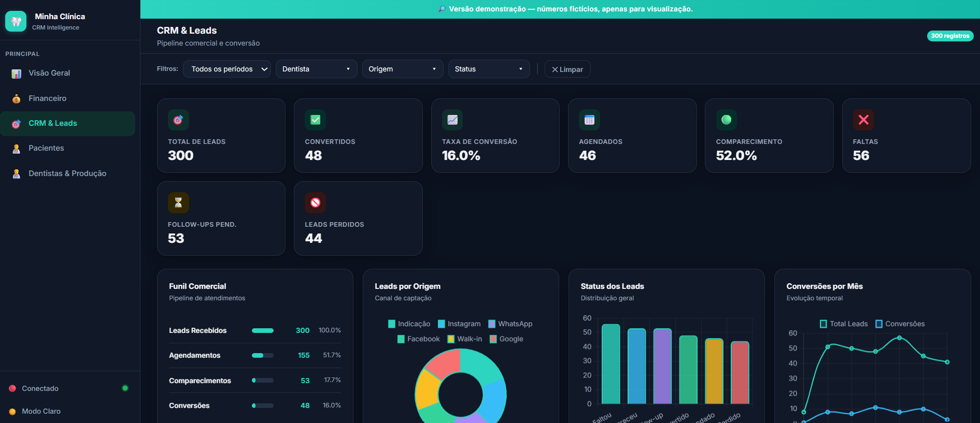Screen dimensions: 980x423
Task: Click the Conversões por Mês chart title
Action: (825, 286)
